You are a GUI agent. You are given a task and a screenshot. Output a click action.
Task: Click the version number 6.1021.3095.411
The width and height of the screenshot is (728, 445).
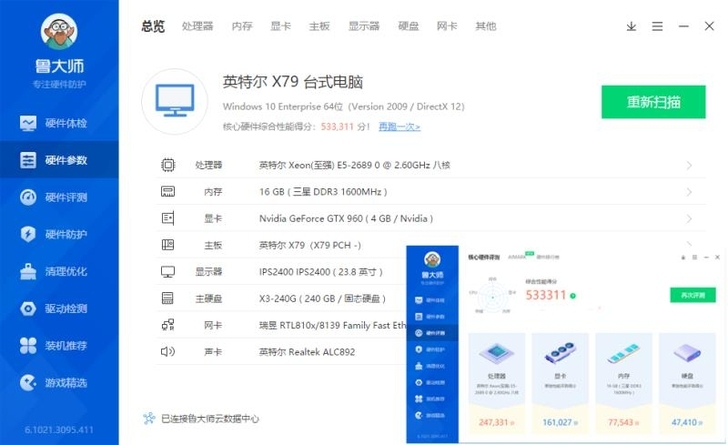tap(59, 430)
